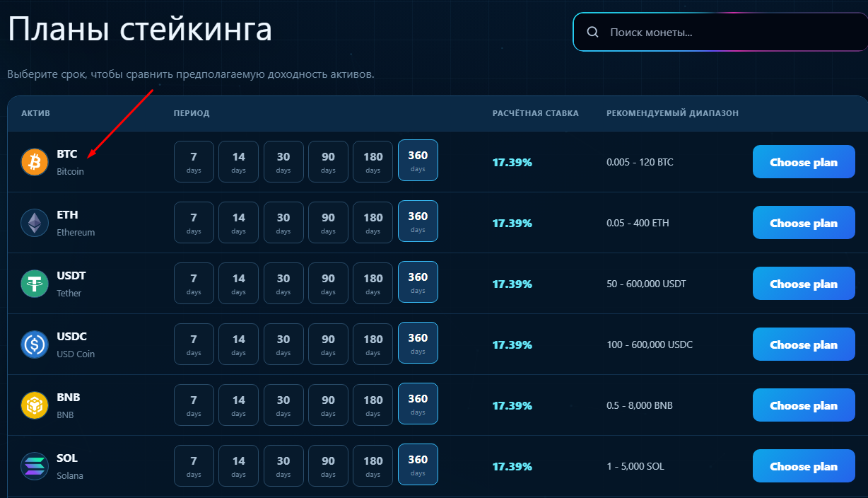The image size is (868, 498).
Task: Select 180 days period for SOL
Action: (x=373, y=466)
